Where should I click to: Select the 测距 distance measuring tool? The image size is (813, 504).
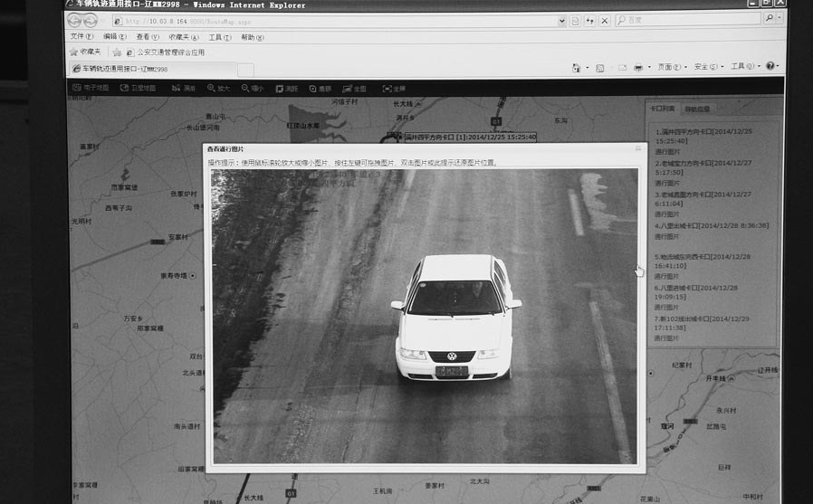click(287, 89)
